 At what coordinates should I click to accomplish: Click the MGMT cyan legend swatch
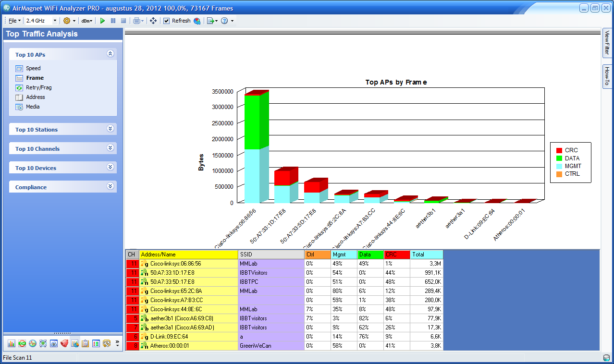tap(559, 166)
